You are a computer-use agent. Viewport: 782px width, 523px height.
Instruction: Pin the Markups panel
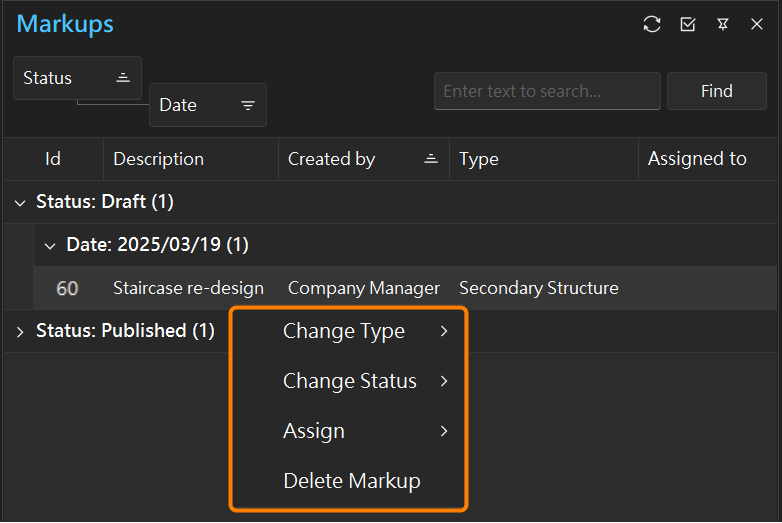tap(723, 24)
